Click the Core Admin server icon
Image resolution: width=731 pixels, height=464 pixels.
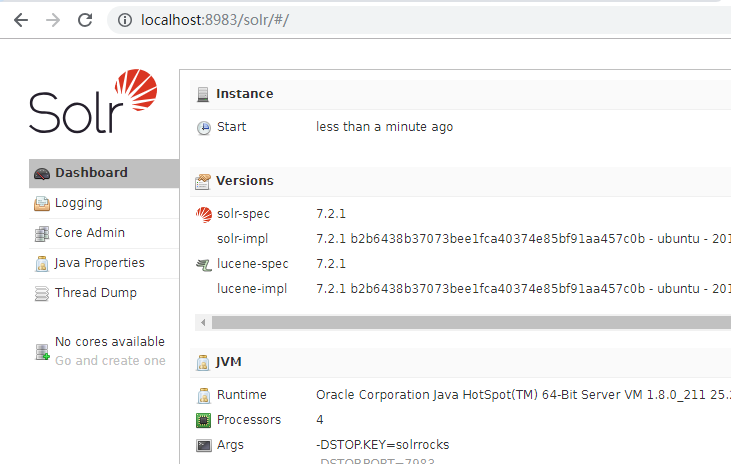pyautogui.click(x=42, y=234)
